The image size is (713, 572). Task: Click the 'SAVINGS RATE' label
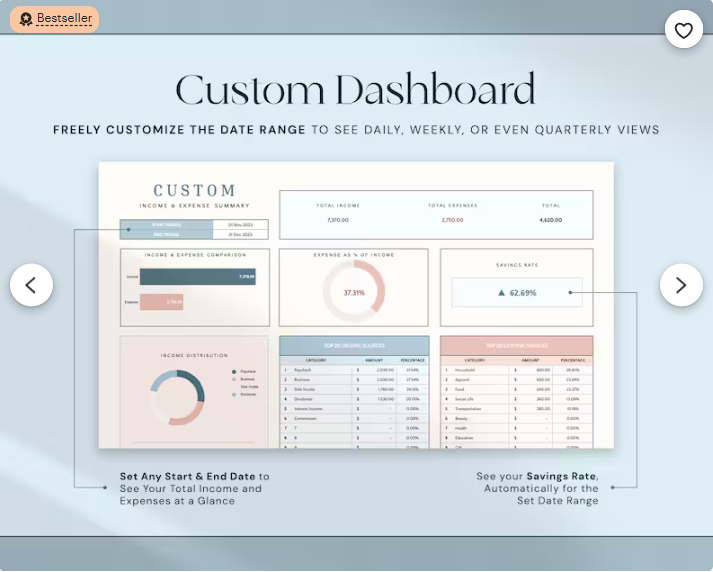tap(517, 265)
